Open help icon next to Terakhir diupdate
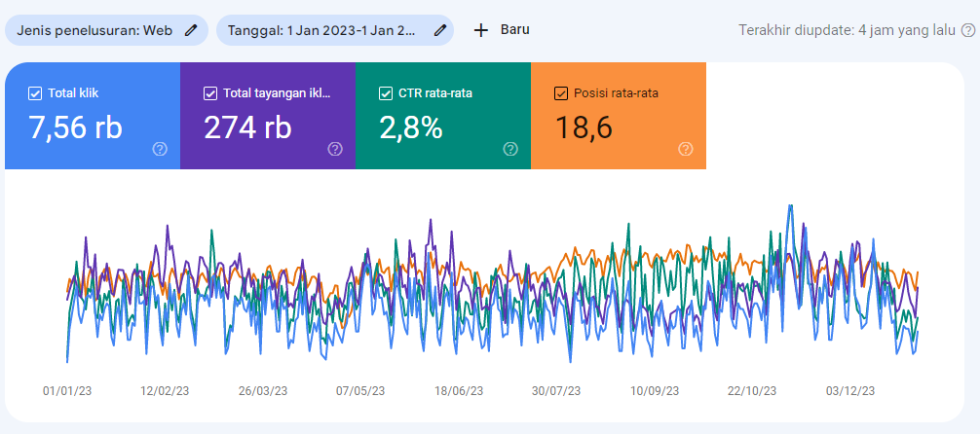 pyautogui.click(x=967, y=30)
